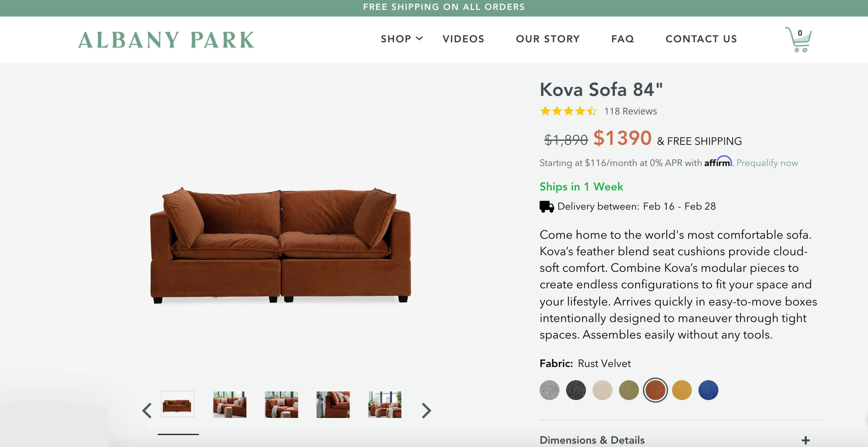Collapse the Shop chevron arrow
Screen dimensions: 868x447
[x=419, y=39]
